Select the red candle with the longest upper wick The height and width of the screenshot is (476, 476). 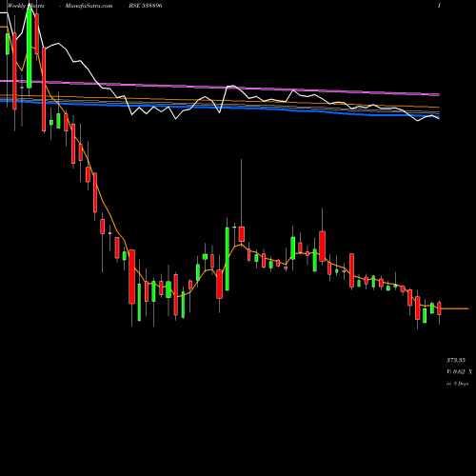[242, 234]
